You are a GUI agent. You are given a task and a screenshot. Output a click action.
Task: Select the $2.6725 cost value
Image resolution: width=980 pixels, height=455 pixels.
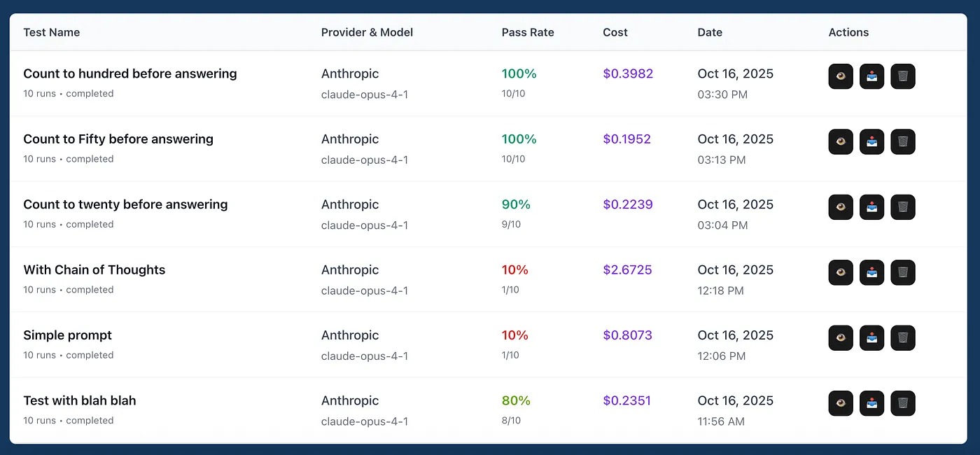click(x=627, y=270)
